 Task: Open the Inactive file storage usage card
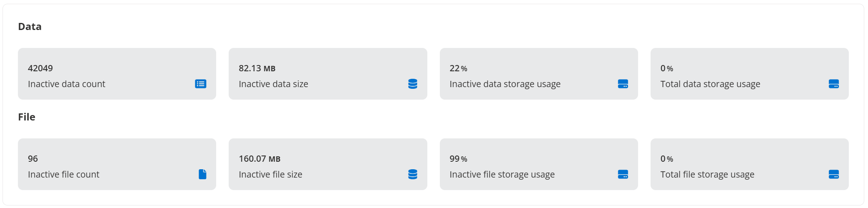[539, 164]
